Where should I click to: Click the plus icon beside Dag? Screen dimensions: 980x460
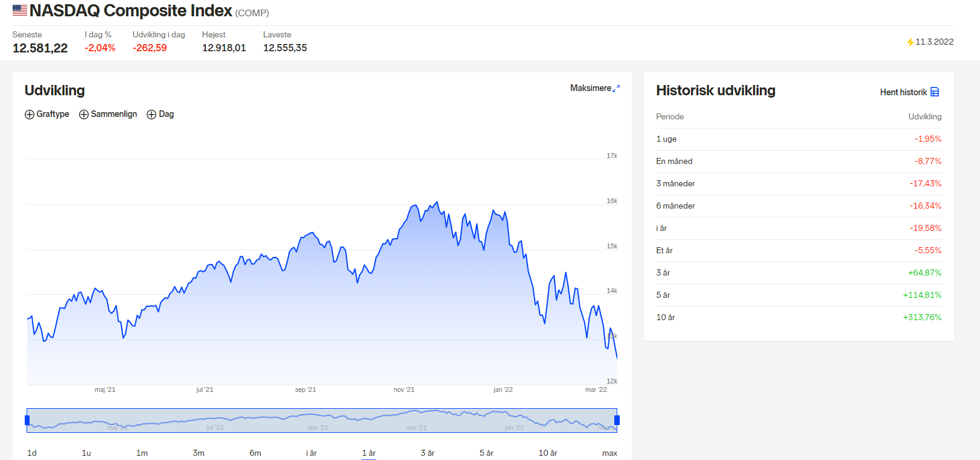tap(151, 115)
